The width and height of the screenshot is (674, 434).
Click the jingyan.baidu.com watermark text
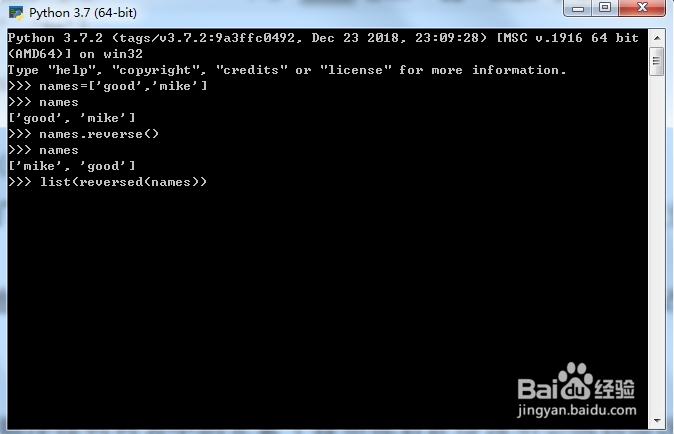(576, 410)
